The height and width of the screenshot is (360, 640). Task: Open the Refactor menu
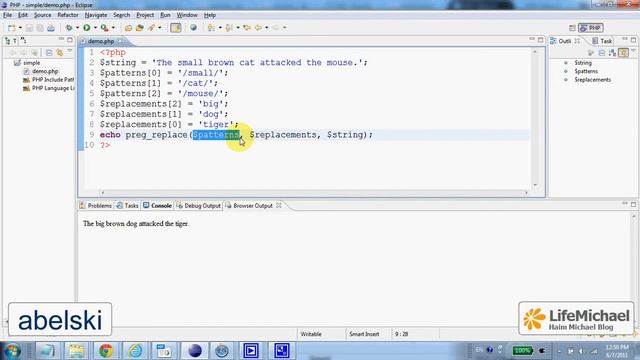tap(68, 15)
